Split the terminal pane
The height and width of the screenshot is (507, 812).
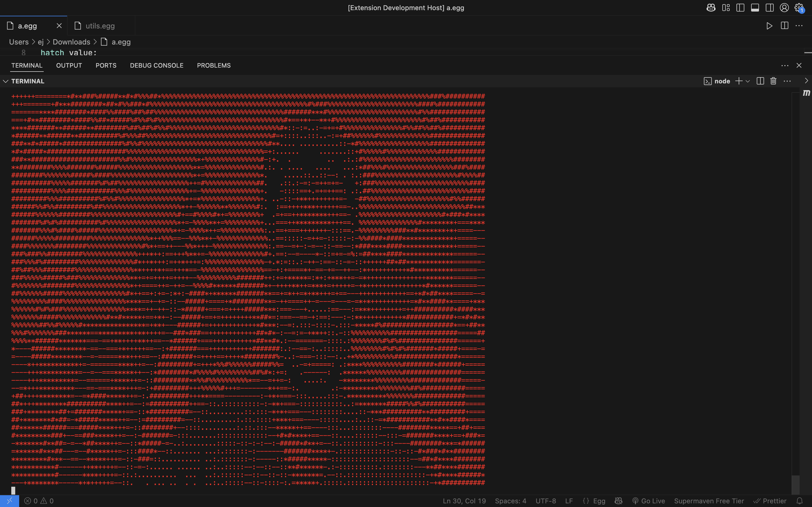pyautogui.click(x=760, y=81)
